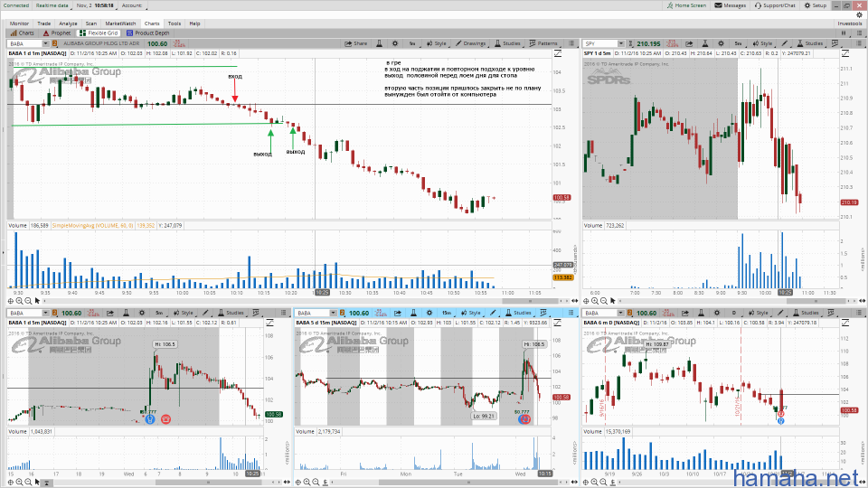The height and width of the screenshot is (488, 868).
Task: Click the earnings phone icon on BABA 5m chart
Action: (x=165, y=419)
